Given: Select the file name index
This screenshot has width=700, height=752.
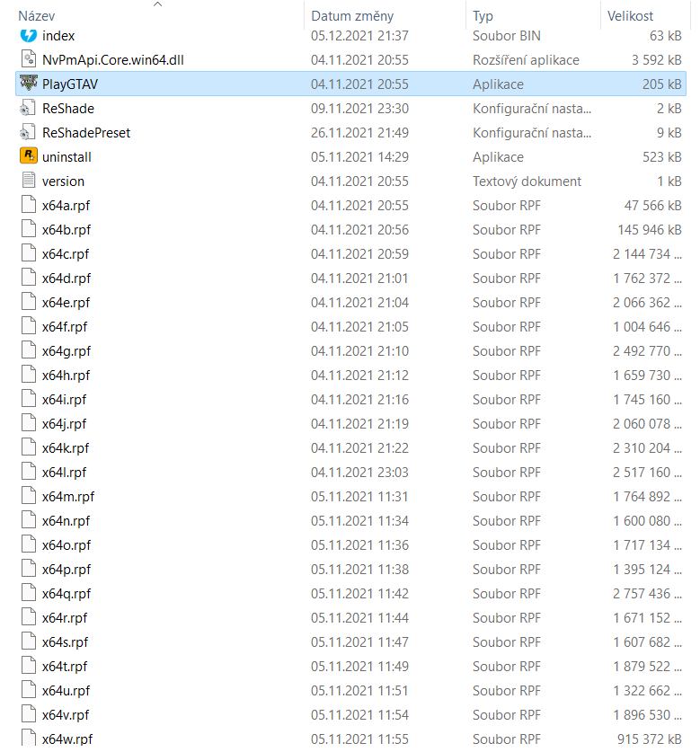Looking at the screenshot, I should 58,36.
